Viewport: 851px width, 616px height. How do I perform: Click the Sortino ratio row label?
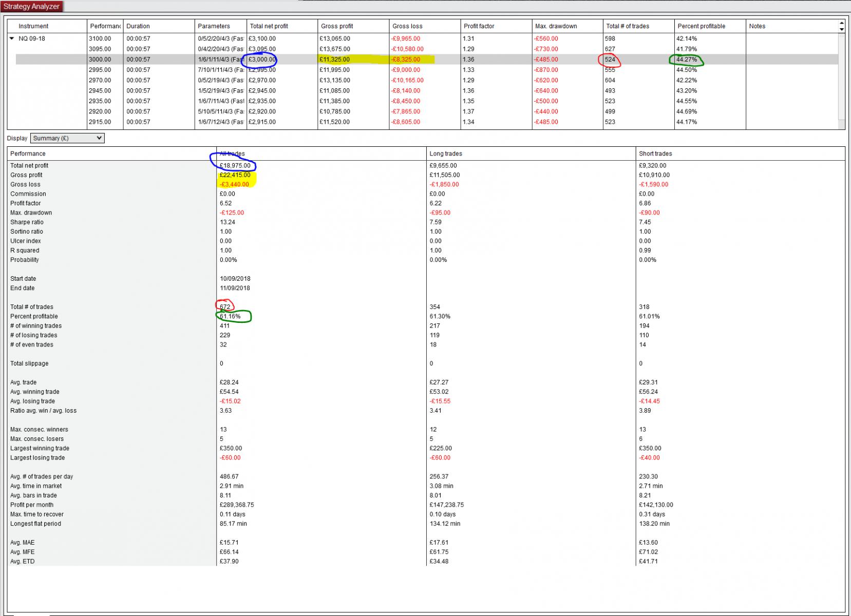pyautogui.click(x=27, y=232)
